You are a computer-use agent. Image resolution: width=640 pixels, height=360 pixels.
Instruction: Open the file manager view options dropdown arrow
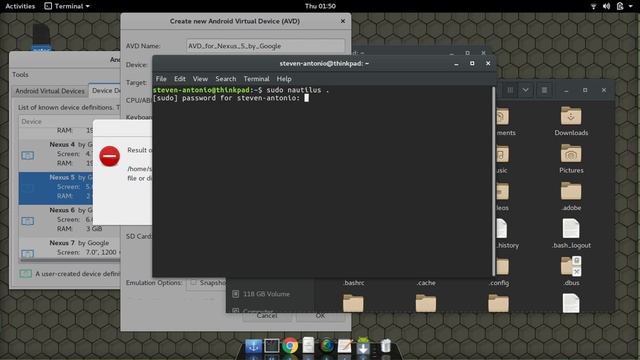pyautogui.click(x=525, y=90)
